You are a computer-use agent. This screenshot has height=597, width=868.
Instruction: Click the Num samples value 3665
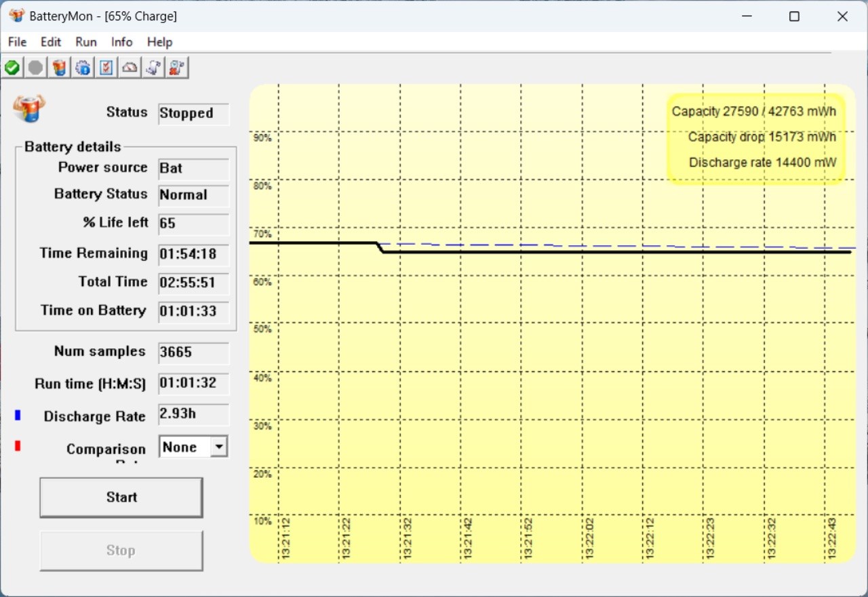pyautogui.click(x=194, y=352)
